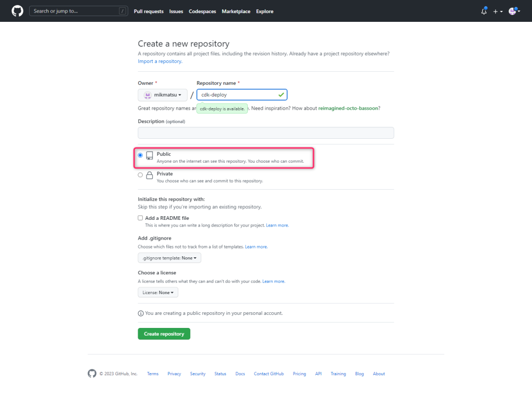The image size is (532, 396).
Task: Click the Description optional input field
Action: click(265, 133)
